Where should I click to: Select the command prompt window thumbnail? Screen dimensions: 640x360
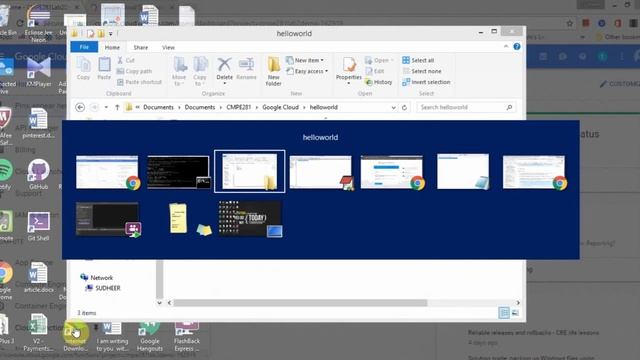[x=179, y=171]
